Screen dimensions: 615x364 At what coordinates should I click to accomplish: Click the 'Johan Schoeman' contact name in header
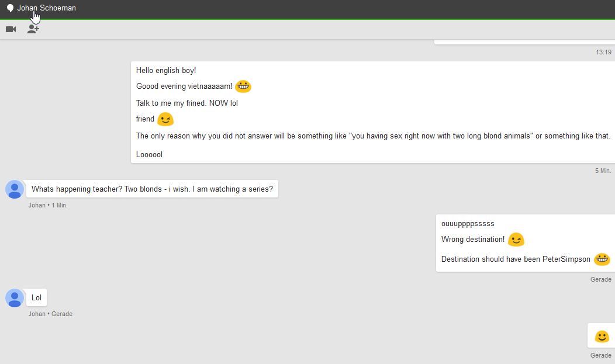pyautogui.click(x=46, y=8)
